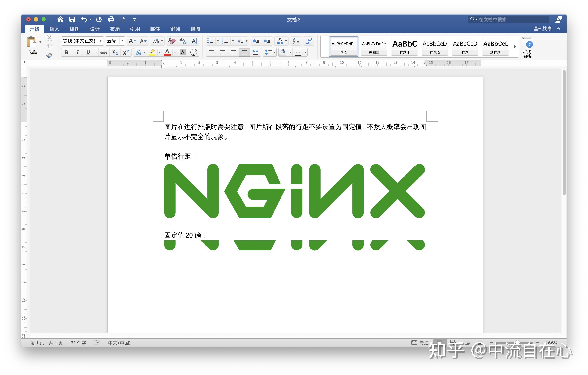Screen dimensions: 588x375
Task: Insert enclosed character using the circled 字 icon
Action: point(194,52)
